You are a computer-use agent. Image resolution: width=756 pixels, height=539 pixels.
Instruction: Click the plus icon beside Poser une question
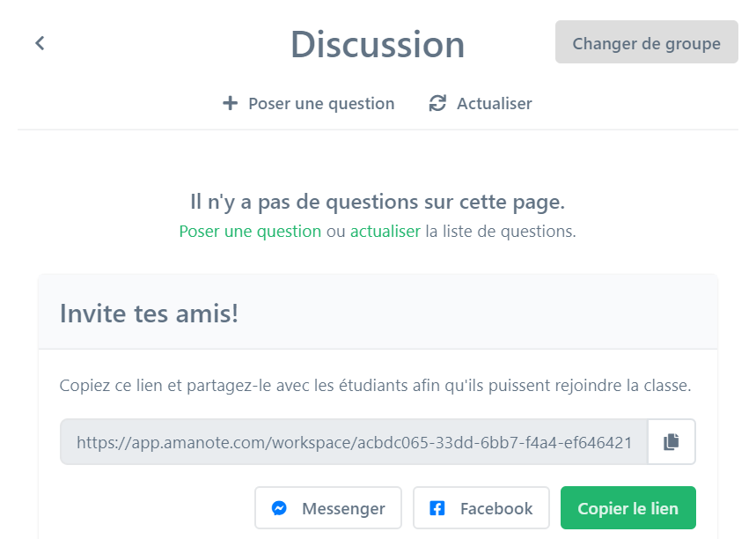tap(230, 103)
